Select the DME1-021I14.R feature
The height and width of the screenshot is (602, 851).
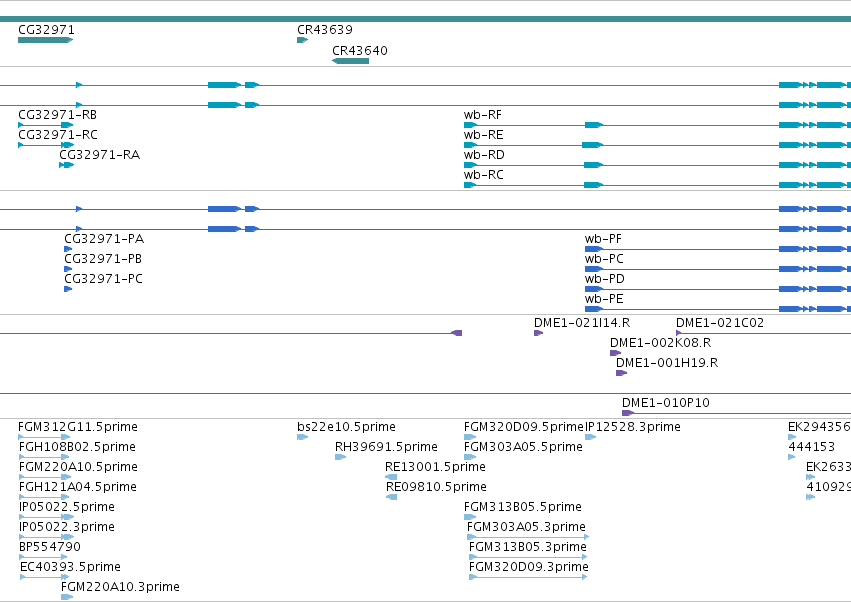582,323
